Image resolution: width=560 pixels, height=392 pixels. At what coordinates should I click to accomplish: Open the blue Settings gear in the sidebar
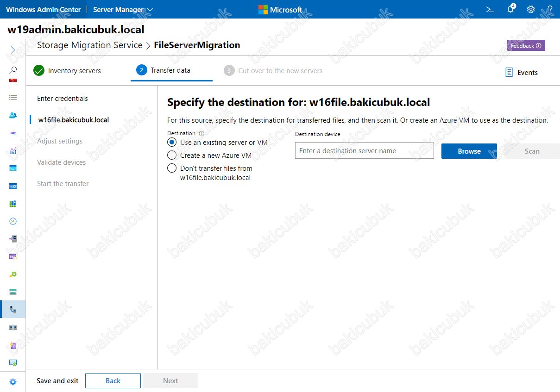coord(13,382)
